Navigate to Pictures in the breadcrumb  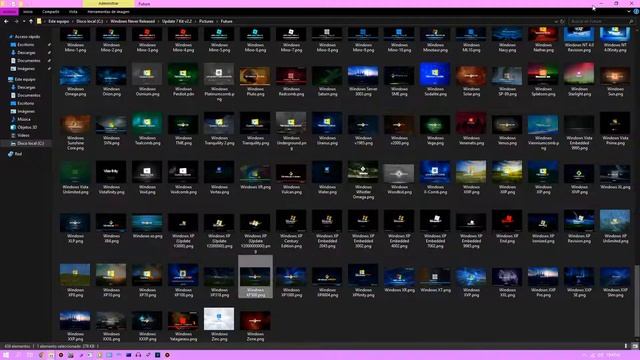pos(206,21)
